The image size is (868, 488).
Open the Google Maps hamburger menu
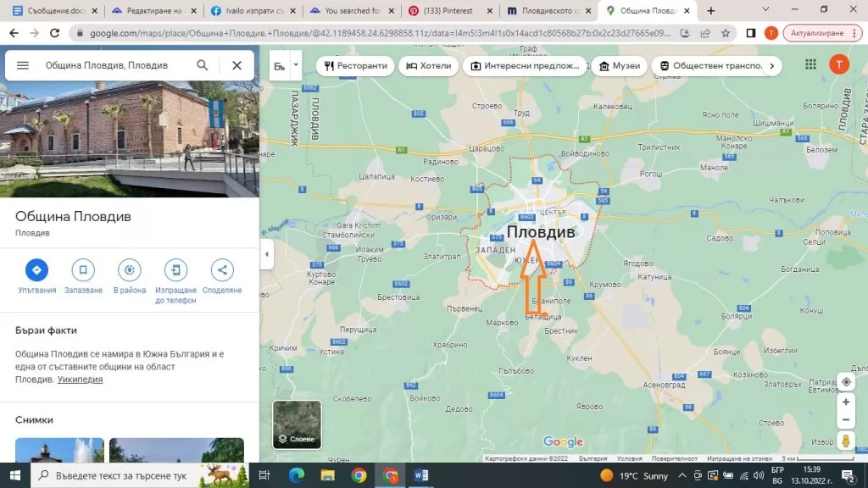23,65
